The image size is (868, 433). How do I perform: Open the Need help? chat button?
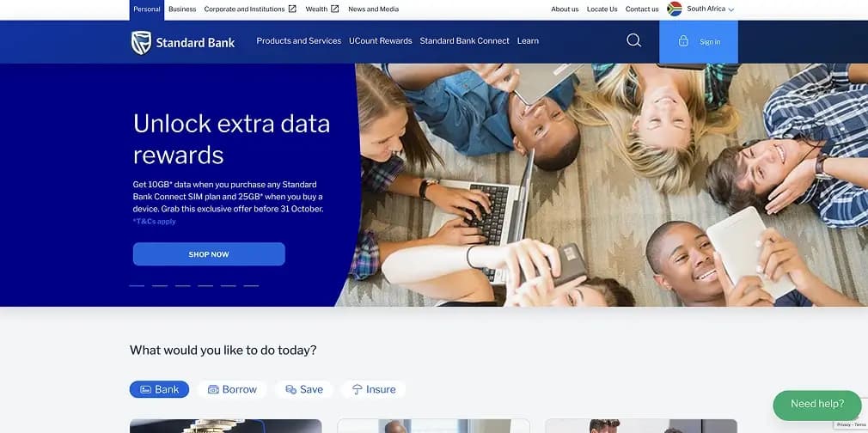(817, 406)
